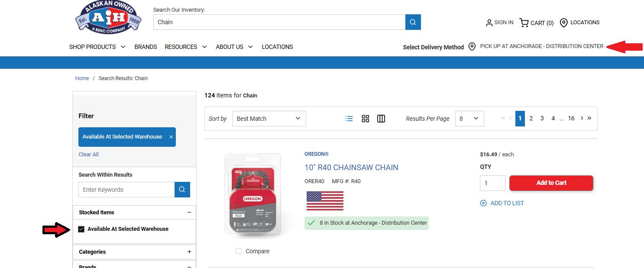Viewport: 644px width, 268px height.
Task: Uncheck Available At Selected Warehouse checkbox
Action: pyautogui.click(x=81, y=229)
